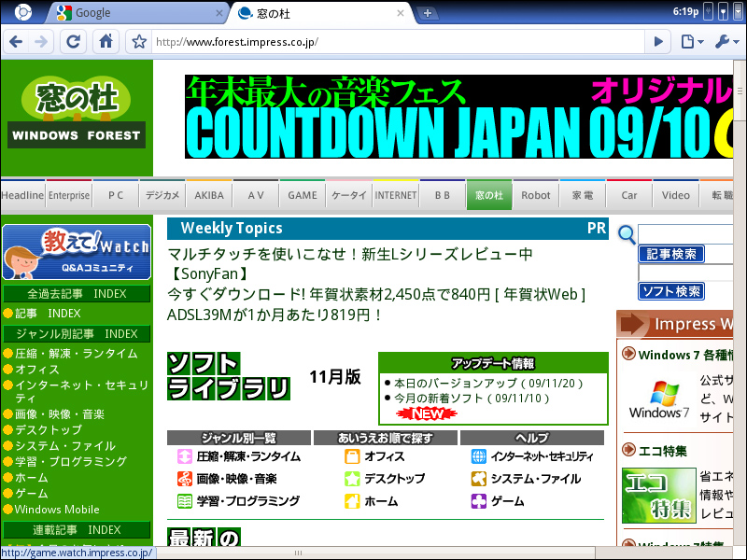Open the Enterprise nav tab

point(69,195)
